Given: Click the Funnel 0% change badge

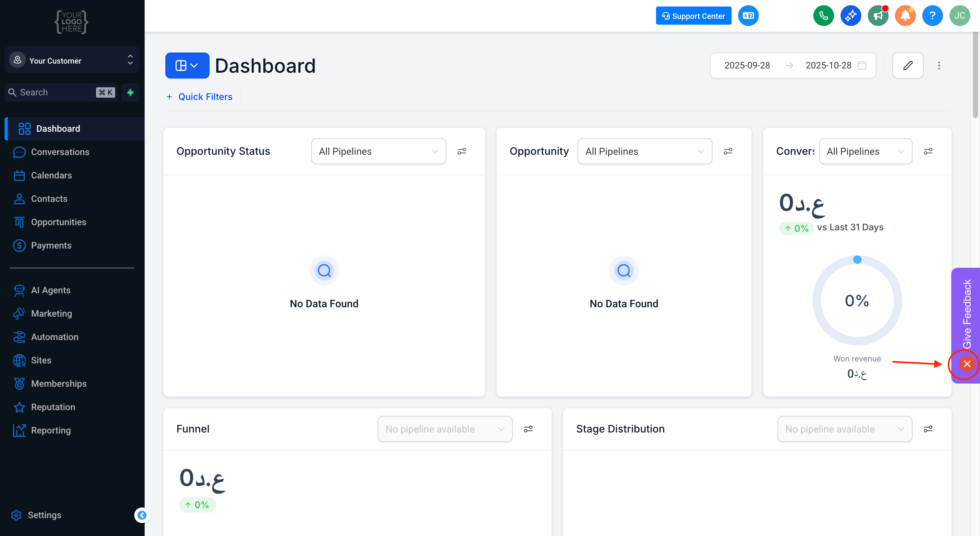Looking at the screenshot, I should [197, 505].
